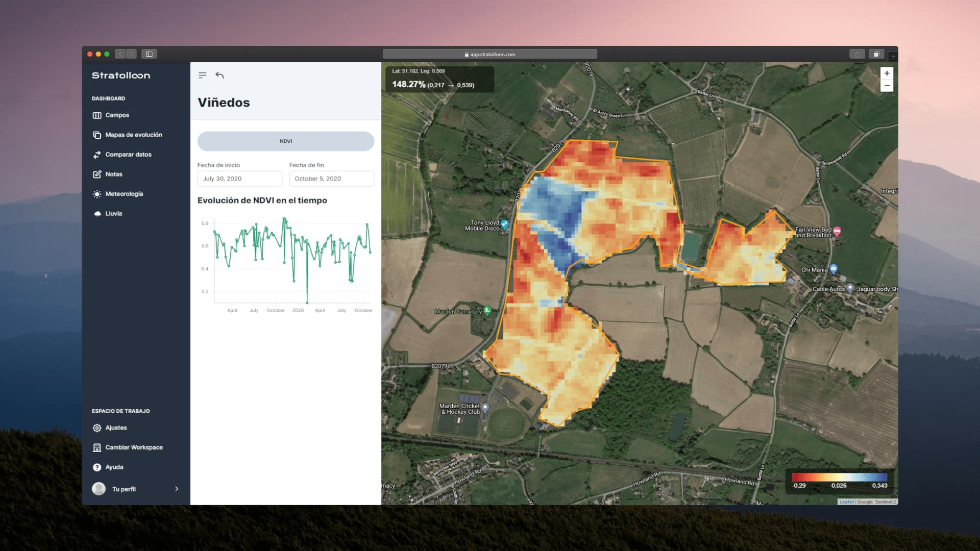
Task: Open Ajustes in Espacio de Trabajo
Action: pos(116,428)
